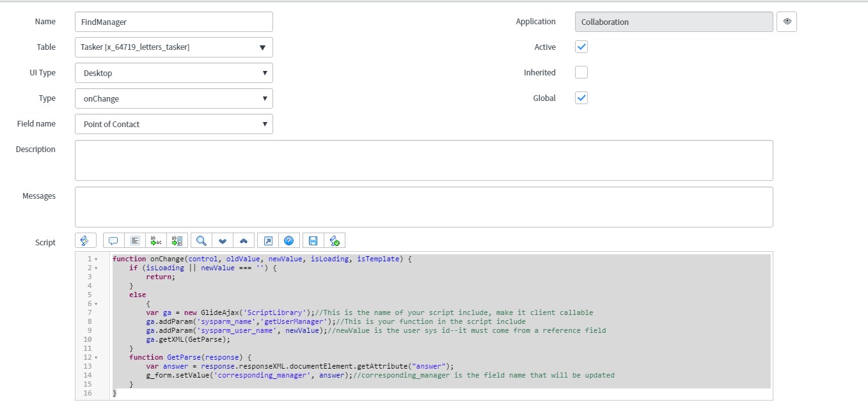Click the Name field containing FindManager
The height and width of the screenshot is (407, 868).
pyautogui.click(x=174, y=22)
